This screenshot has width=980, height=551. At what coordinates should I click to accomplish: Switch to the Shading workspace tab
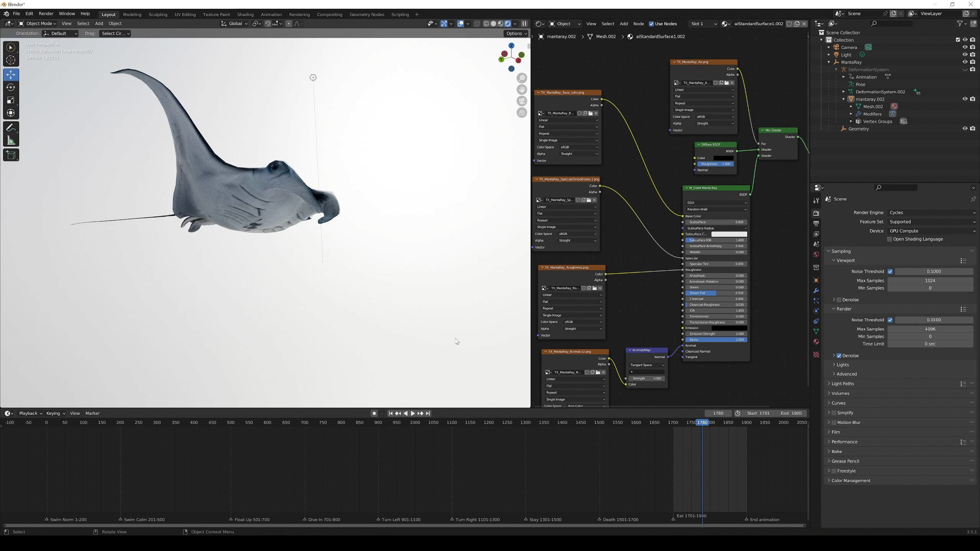[245, 15]
